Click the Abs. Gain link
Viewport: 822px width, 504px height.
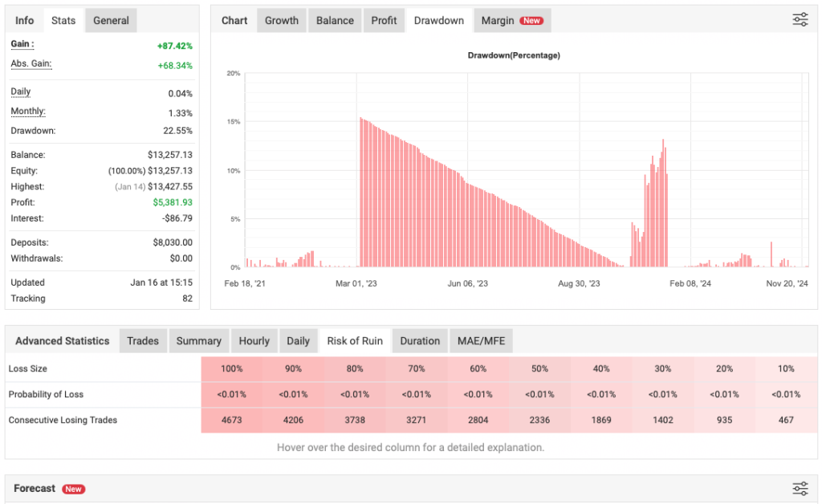(x=31, y=63)
